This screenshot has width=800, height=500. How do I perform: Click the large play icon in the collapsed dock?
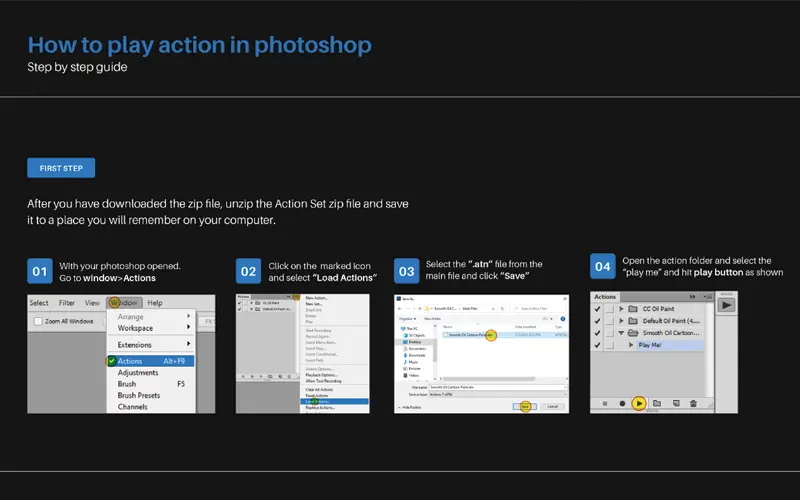[x=727, y=305]
